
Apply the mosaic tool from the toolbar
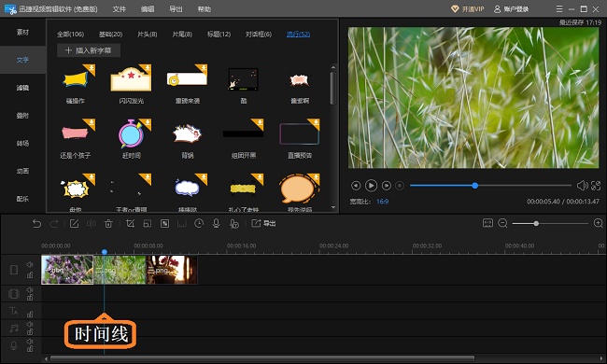(164, 224)
